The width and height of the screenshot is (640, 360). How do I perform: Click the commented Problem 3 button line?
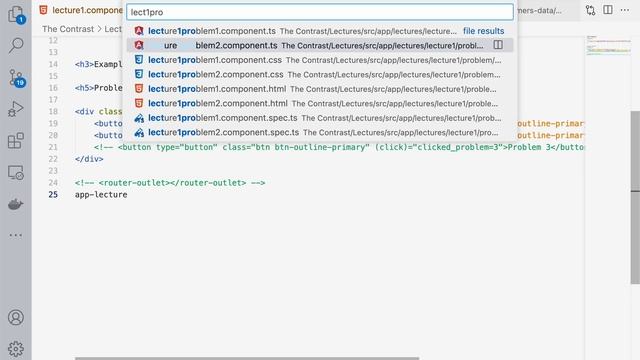(339, 147)
